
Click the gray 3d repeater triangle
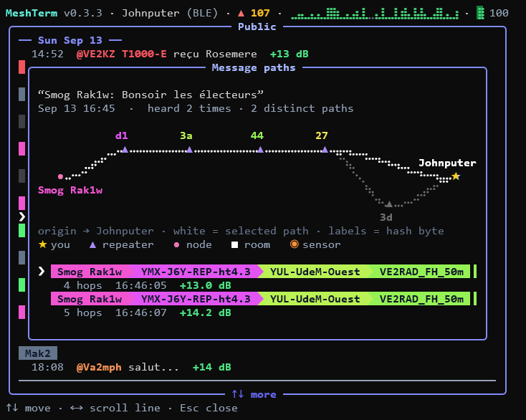click(389, 204)
